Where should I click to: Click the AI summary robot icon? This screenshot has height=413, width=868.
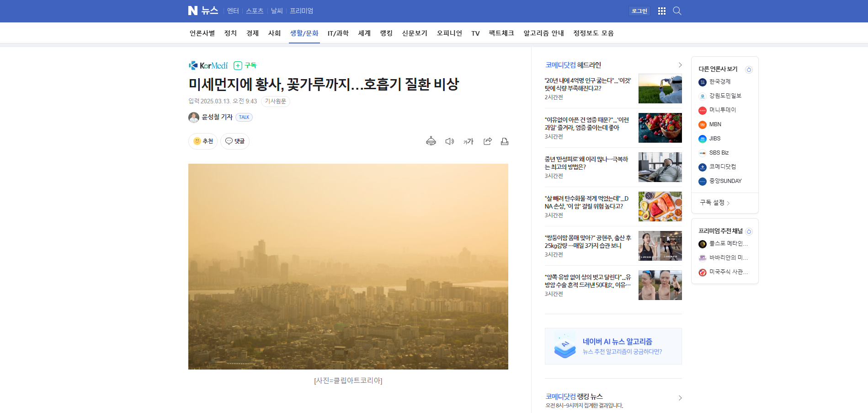[431, 141]
